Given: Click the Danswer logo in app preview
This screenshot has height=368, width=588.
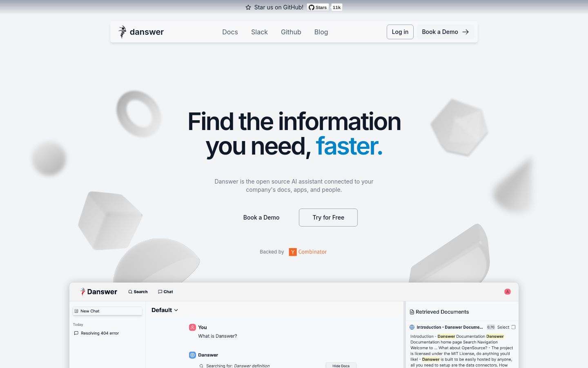Looking at the screenshot, I should 99,292.
